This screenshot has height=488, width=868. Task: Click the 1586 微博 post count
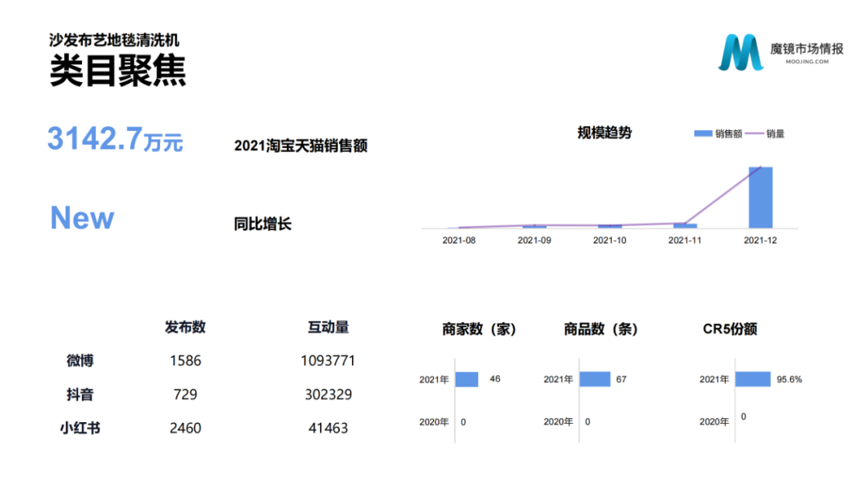pos(186,361)
